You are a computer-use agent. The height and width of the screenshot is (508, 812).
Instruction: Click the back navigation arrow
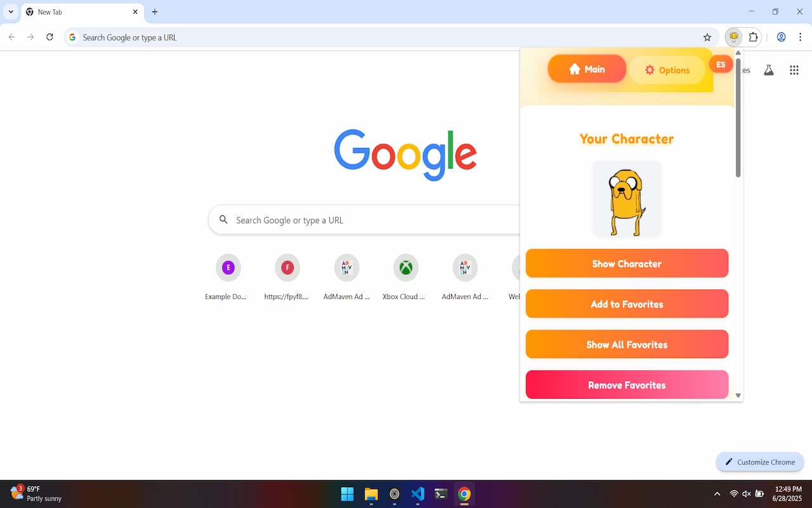[11, 37]
